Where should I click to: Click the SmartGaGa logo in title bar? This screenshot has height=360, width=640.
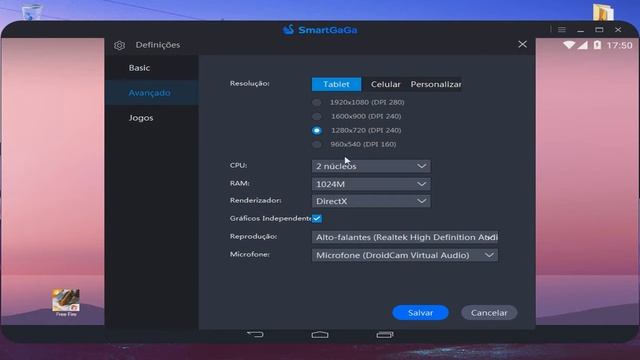pyautogui.click(x=320, y=30)
